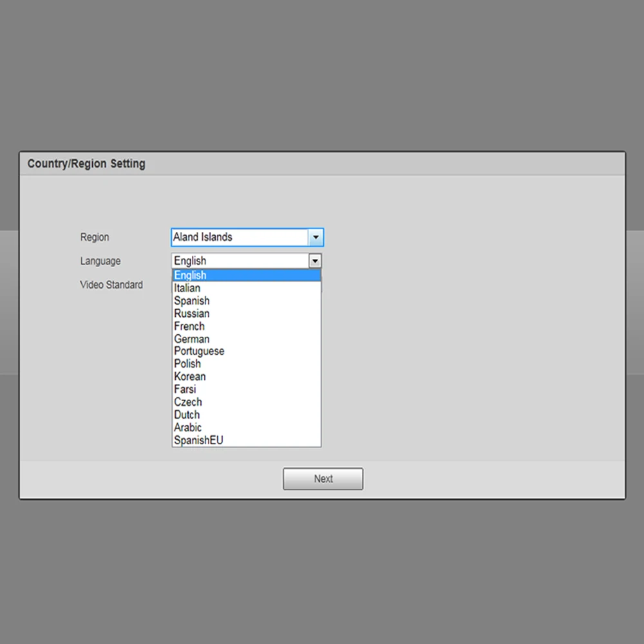
Task: Click the Language label text
Action: pyautogui.click(x=100, y=261)
